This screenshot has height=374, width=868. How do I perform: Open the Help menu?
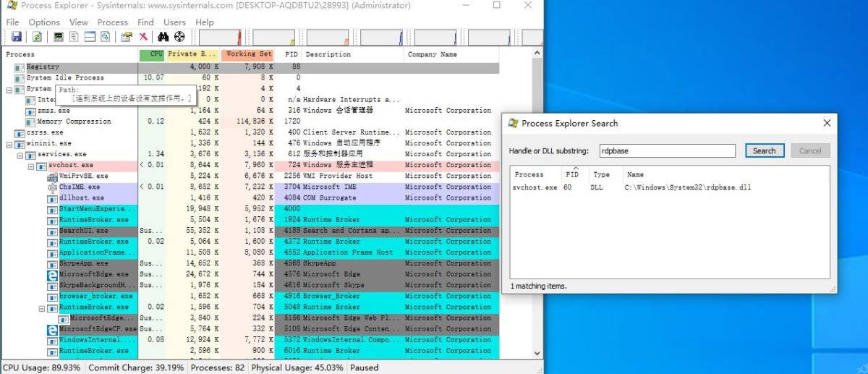click(x=205, y=22)
